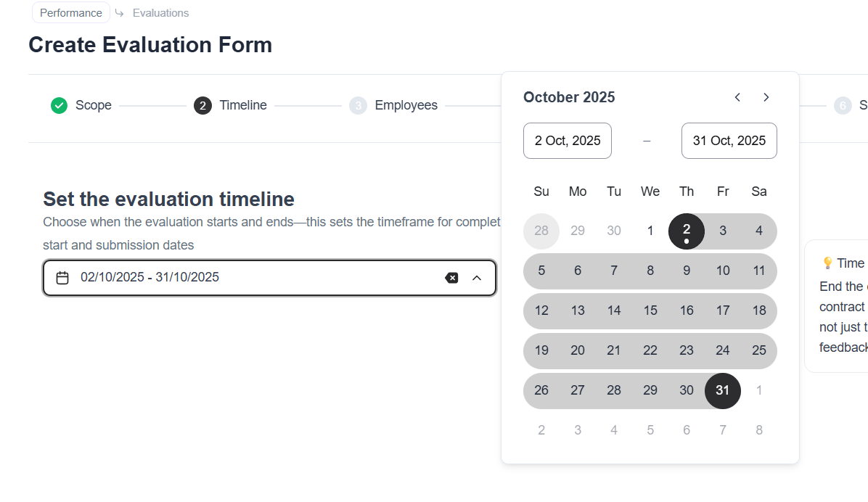Select October 15 in the calendar

[650, 310]
